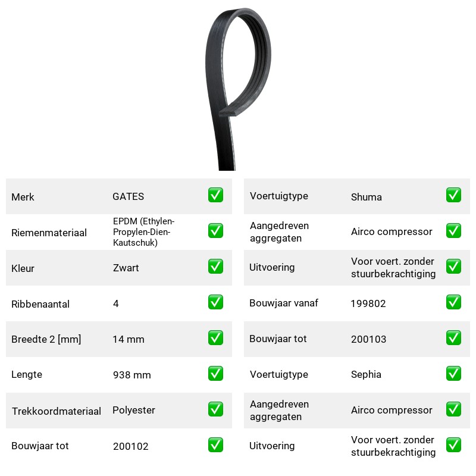Click the checkmark beside Riemenmateriaal EPDM

tap(215, 231)
